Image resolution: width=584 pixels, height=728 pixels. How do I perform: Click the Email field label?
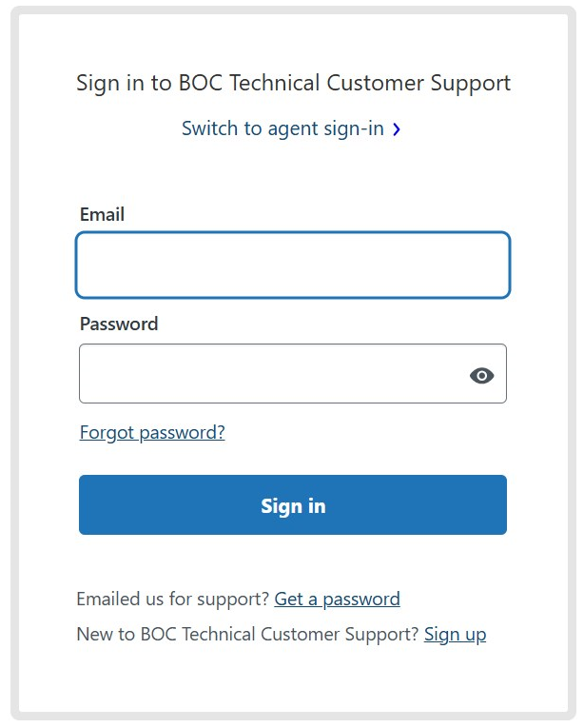102,214
